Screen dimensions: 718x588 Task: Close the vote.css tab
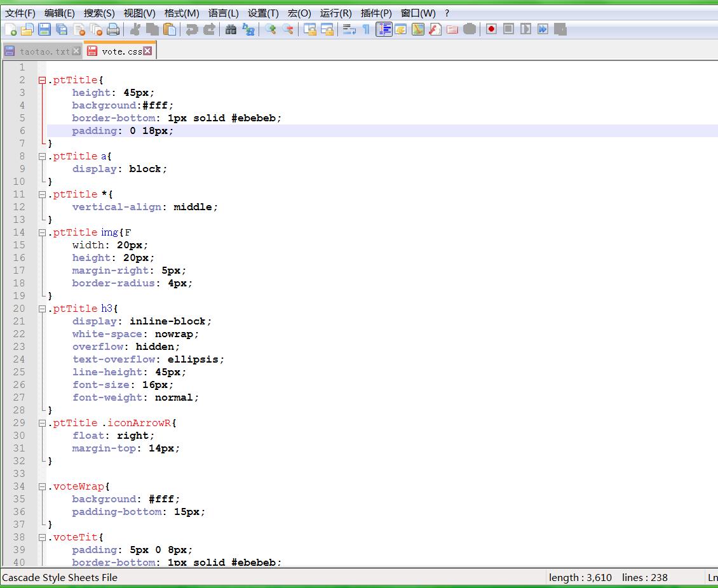pos(147,51)
